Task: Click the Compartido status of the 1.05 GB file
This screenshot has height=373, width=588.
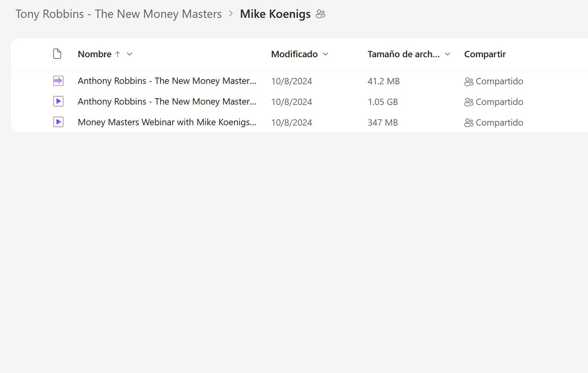Action: click(499, 102)
